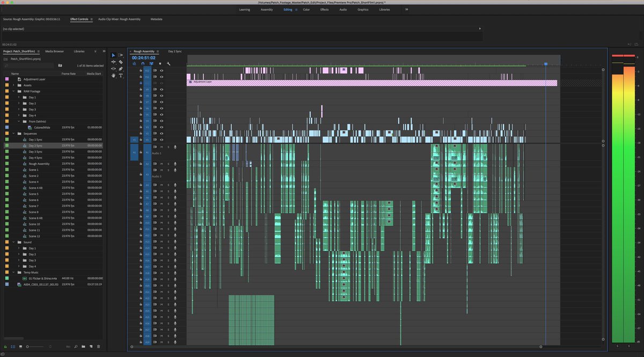Click the Adjustment Layer pink label swatch
Screen dimensions: 644x357
[x=6, y=79]
